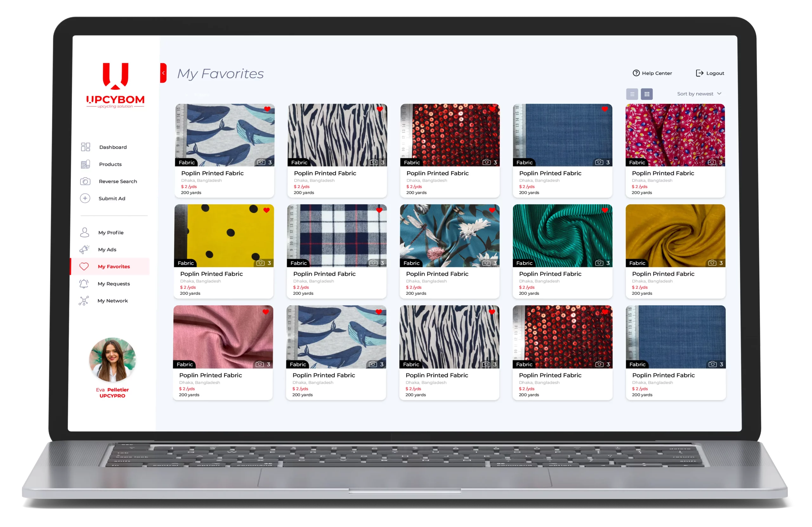Toggle heart on yellow polka dot fabric
Screen dimensions: 812x527
click(266, 210)
